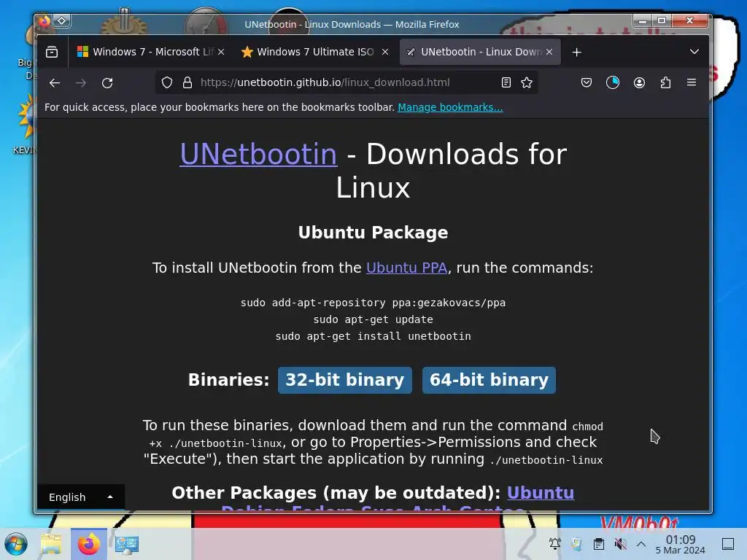This screenshot has width=747, height=560.
Task: Open the system settings taskbar icon
Action: (127, 544)
